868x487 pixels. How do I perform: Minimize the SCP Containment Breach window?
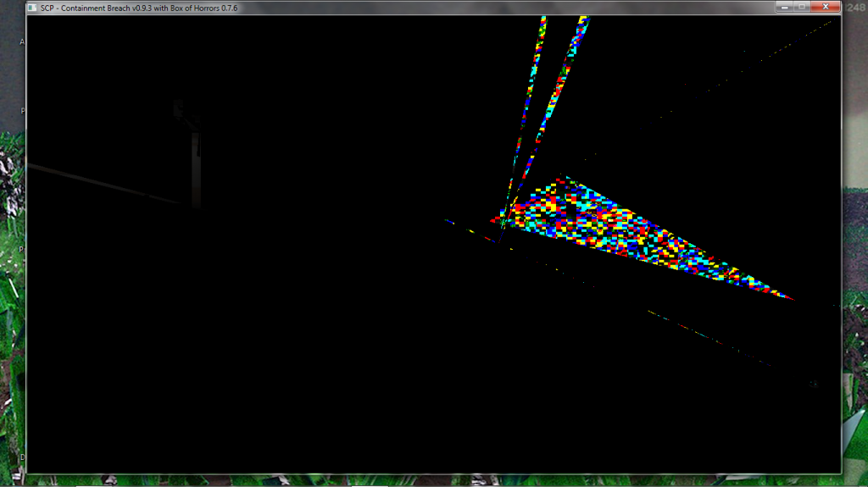pos(784,7)
